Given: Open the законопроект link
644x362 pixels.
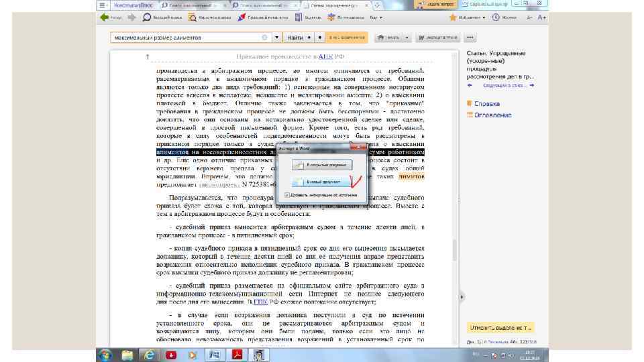Looking at the screenshot, I should coord(219,184).
